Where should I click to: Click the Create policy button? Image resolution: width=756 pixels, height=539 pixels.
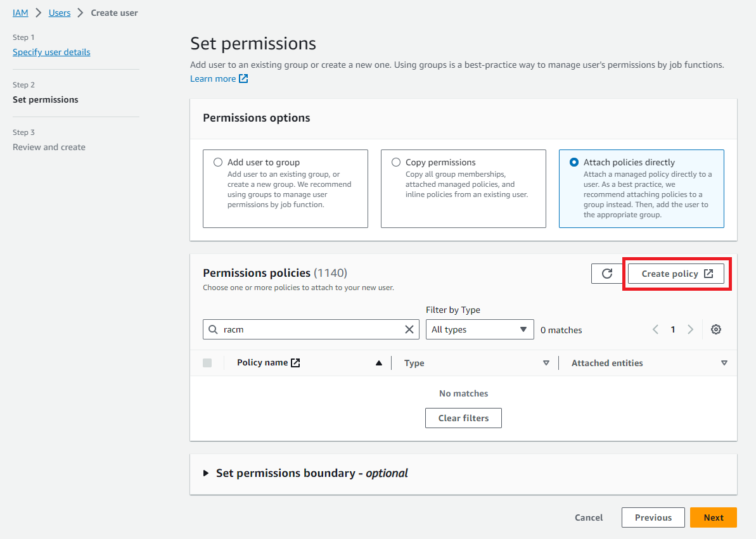point(676,274)
